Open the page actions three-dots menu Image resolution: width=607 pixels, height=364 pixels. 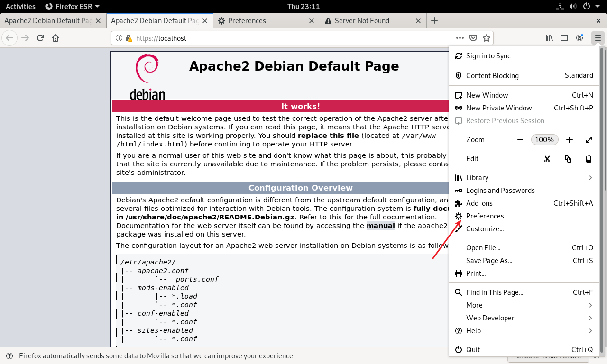coord(460,38)
